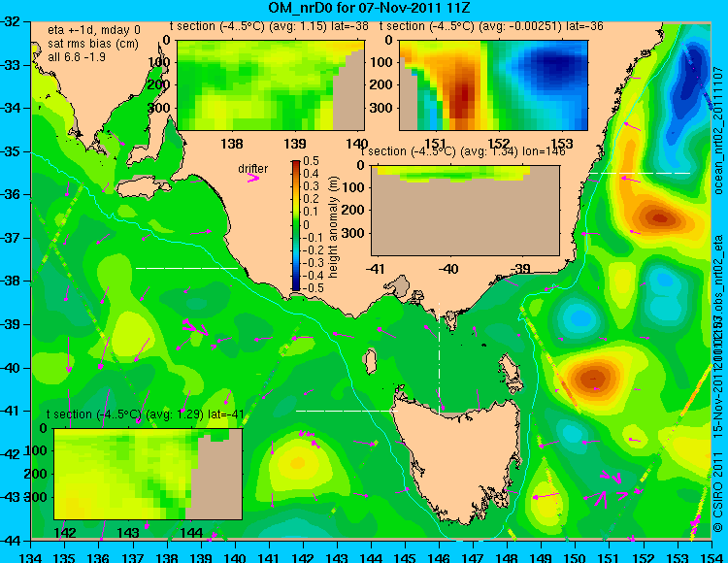728x563 pixels.
Task: Click the white dashed section line at longitude 146
Action: click(x=439, y=357)
